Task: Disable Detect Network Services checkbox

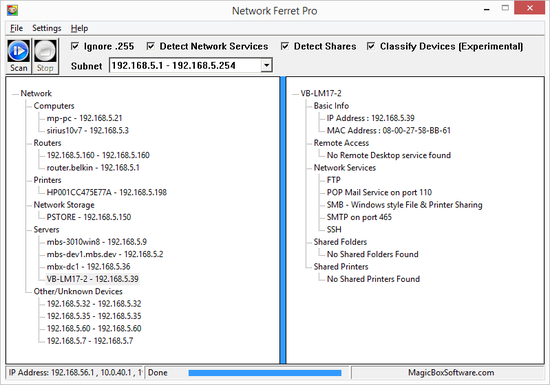Action: (x=150, y=46)
